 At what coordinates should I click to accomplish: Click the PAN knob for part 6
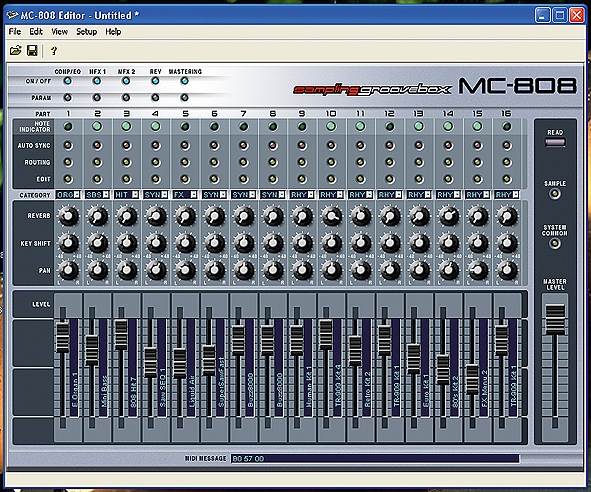coord(214,270)
